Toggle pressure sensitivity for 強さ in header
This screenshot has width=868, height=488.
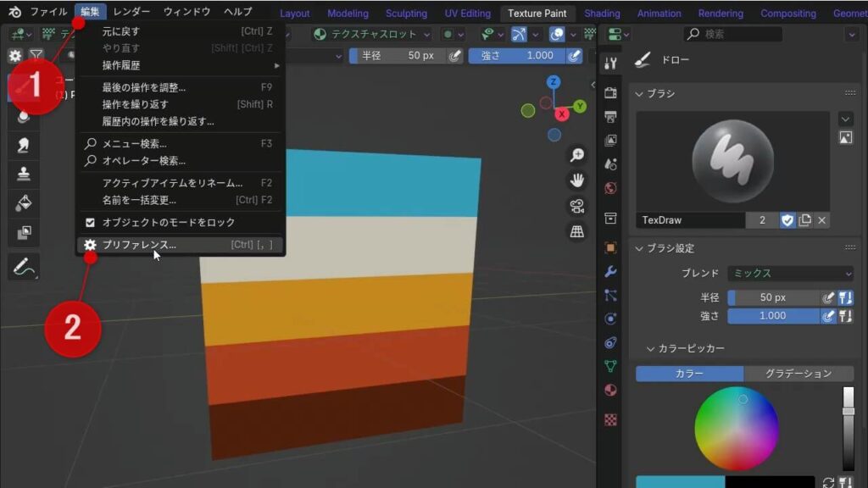coord(576,55)
